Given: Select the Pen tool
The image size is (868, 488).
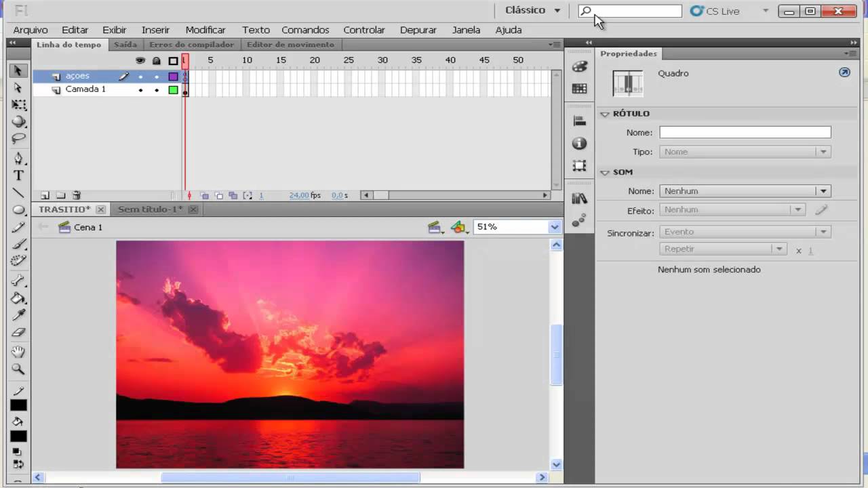Looking at the screenshot, I should coord(18,159).
